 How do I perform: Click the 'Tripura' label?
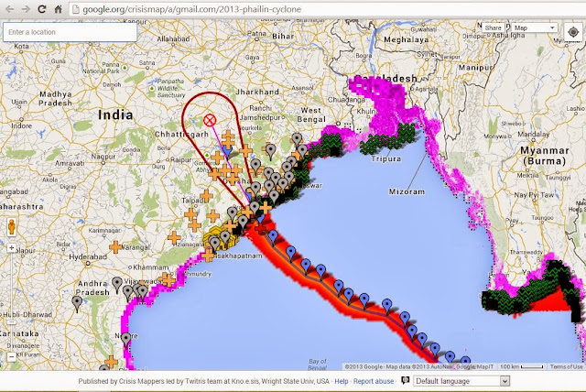click(386, 158)
